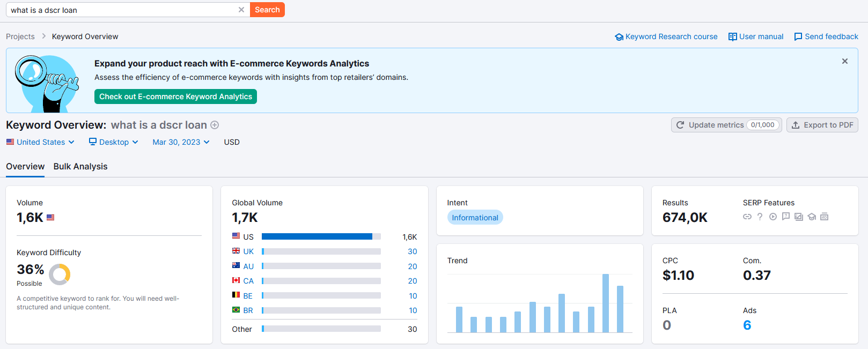Dismiss the E-commerce Keywords Analytics banner
Viewport: 868px width, 349px height.
(844, 61)
